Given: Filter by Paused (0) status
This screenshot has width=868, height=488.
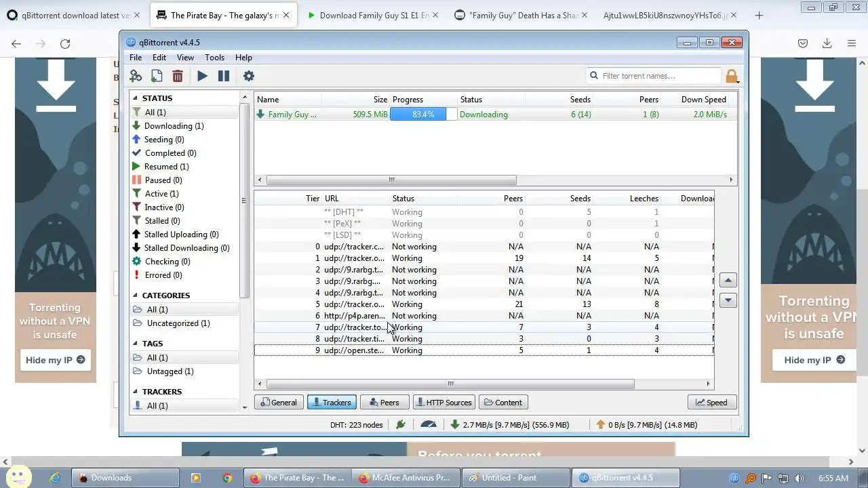Looking at the screenshot, I should point(163,180).
